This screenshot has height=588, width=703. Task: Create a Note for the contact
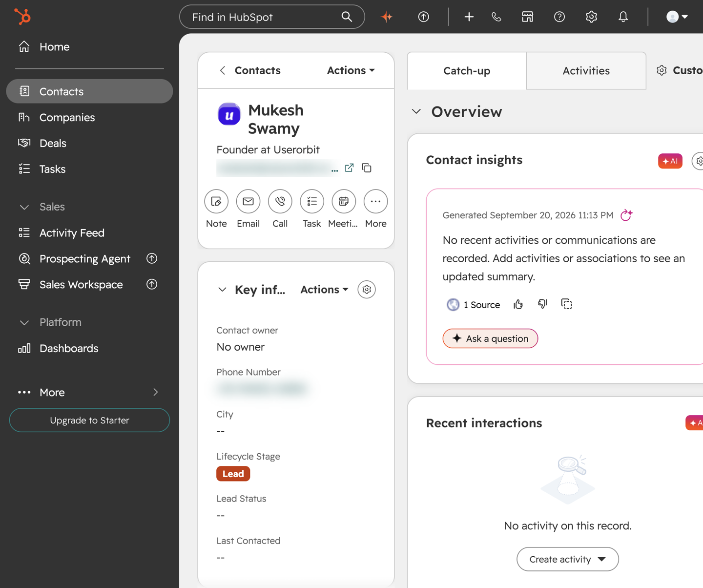(216, 201)
